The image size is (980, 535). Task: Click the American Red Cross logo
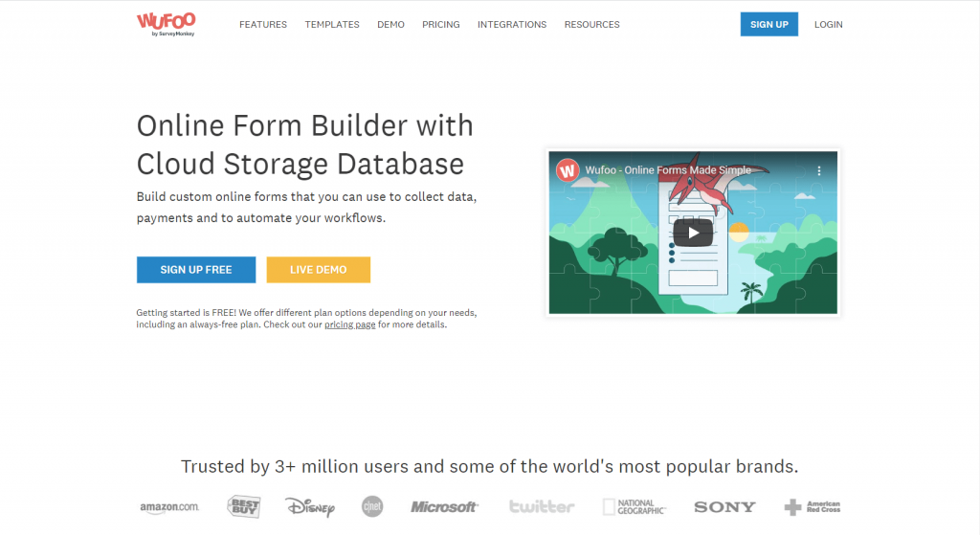813,507
